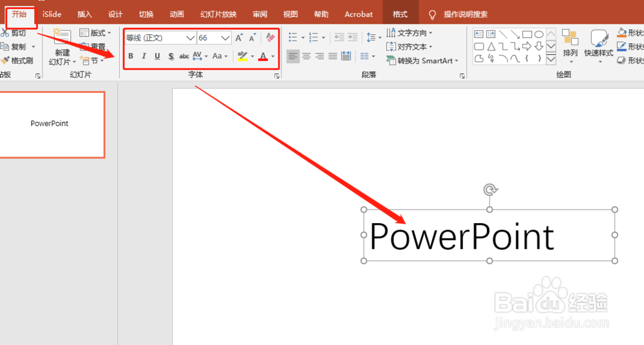Toggle distributed text alignment
Viewport: 644px width, 345px height.
346,56
